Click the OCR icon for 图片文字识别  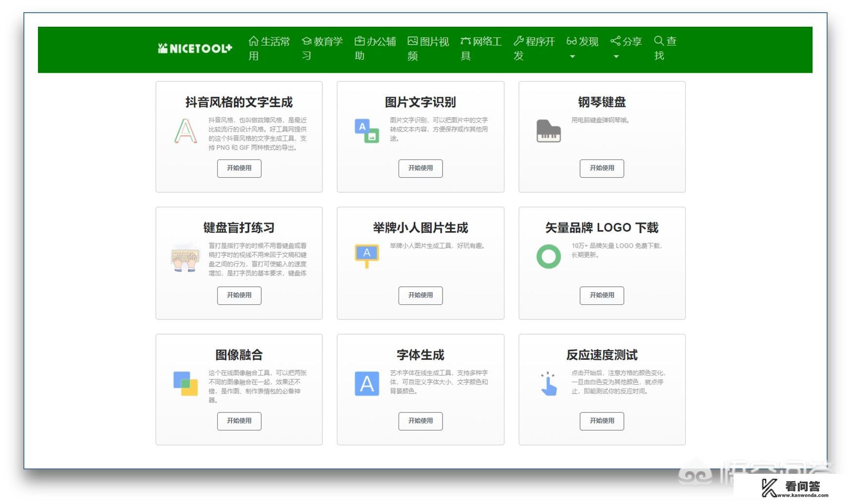coord(367,131)
